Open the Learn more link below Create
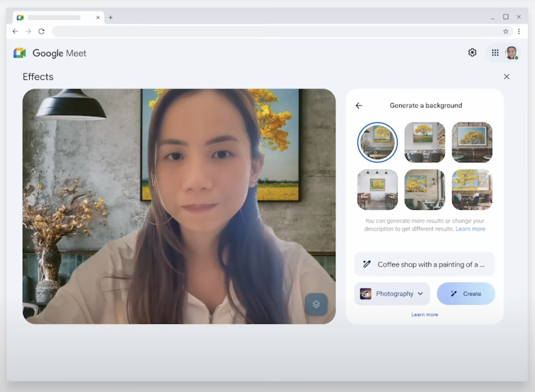535x392 pixels. [x=425, y=315]
